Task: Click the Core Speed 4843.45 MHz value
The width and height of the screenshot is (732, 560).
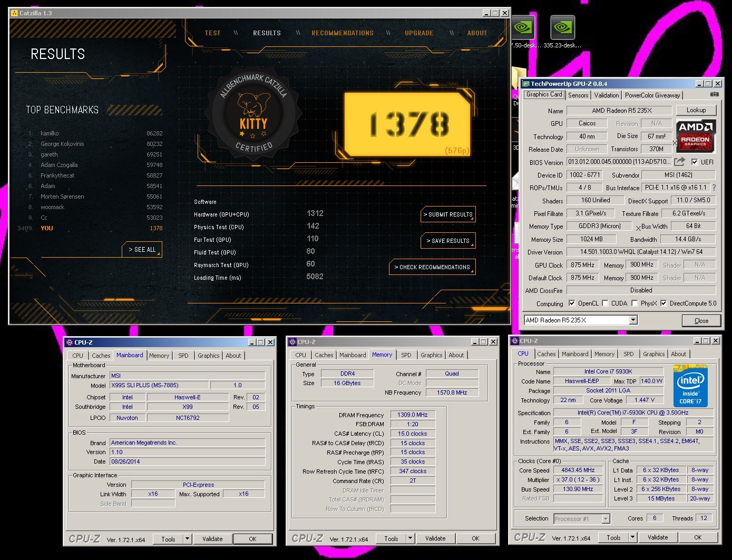Action: coord(578,470)
